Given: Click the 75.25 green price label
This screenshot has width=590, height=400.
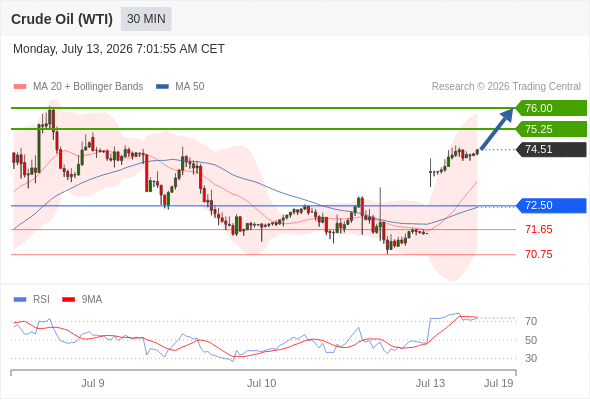Looking at the screenshot, I should (551, 129).
